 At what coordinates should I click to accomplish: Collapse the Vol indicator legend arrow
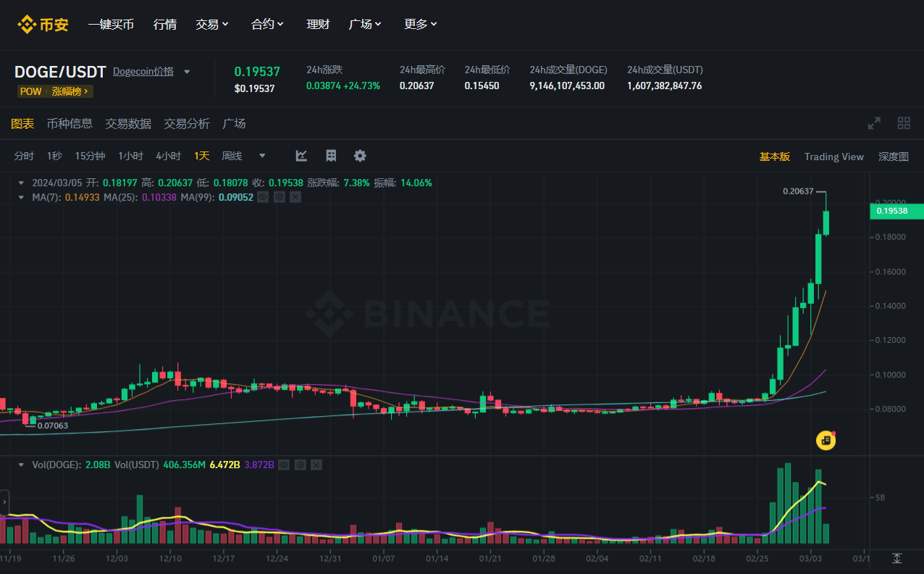[21, 465]
